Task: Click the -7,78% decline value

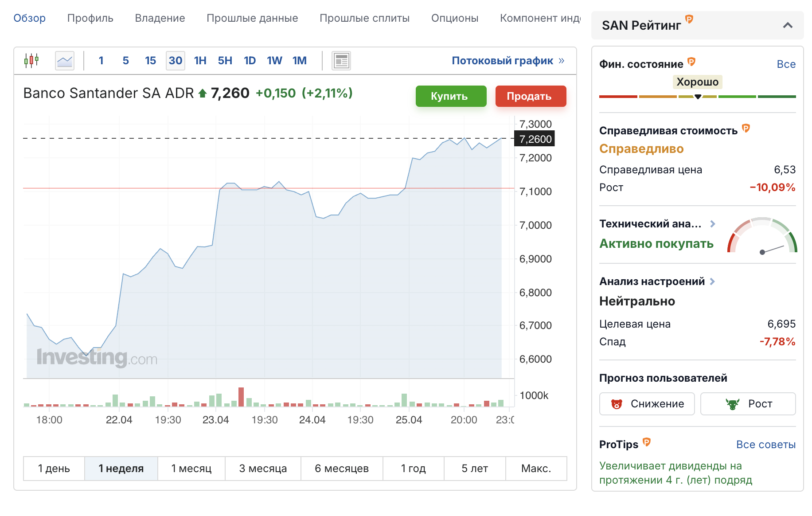Action: click(x=777, y=342)
